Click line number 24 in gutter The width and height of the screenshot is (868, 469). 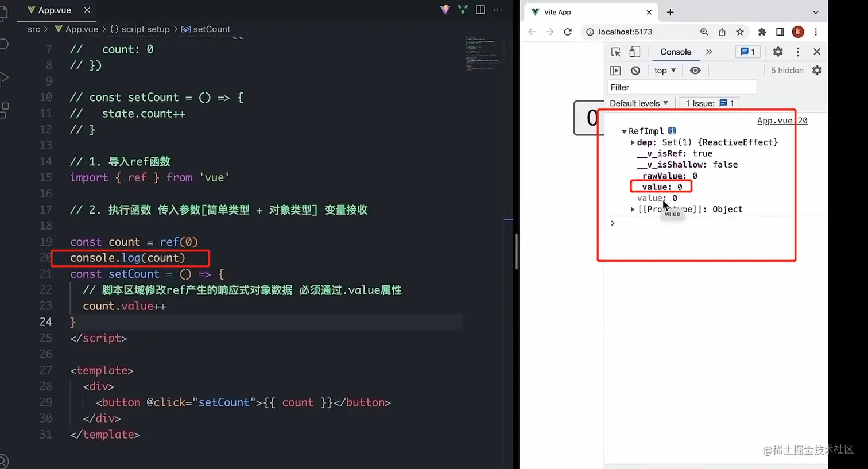pos(46,322)
